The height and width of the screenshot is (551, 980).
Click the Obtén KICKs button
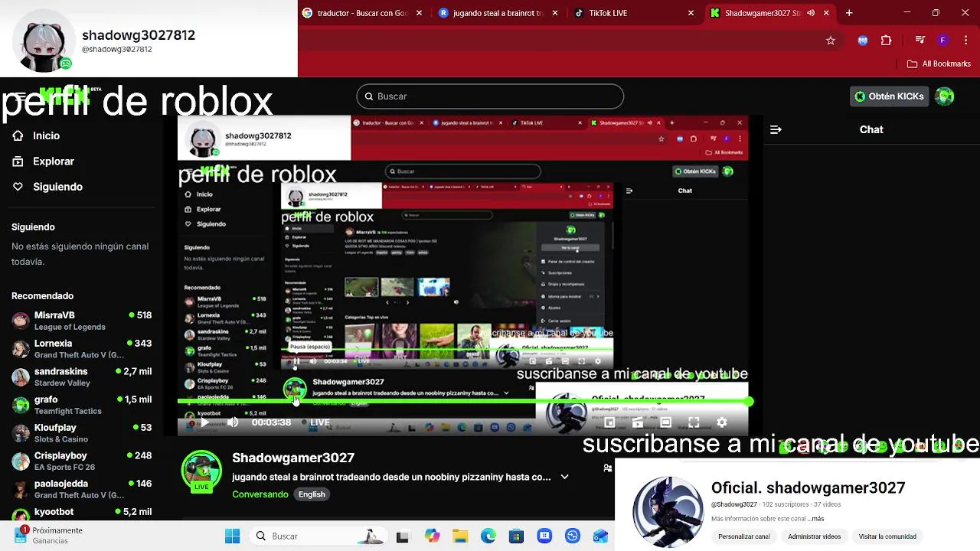[890, 96]
